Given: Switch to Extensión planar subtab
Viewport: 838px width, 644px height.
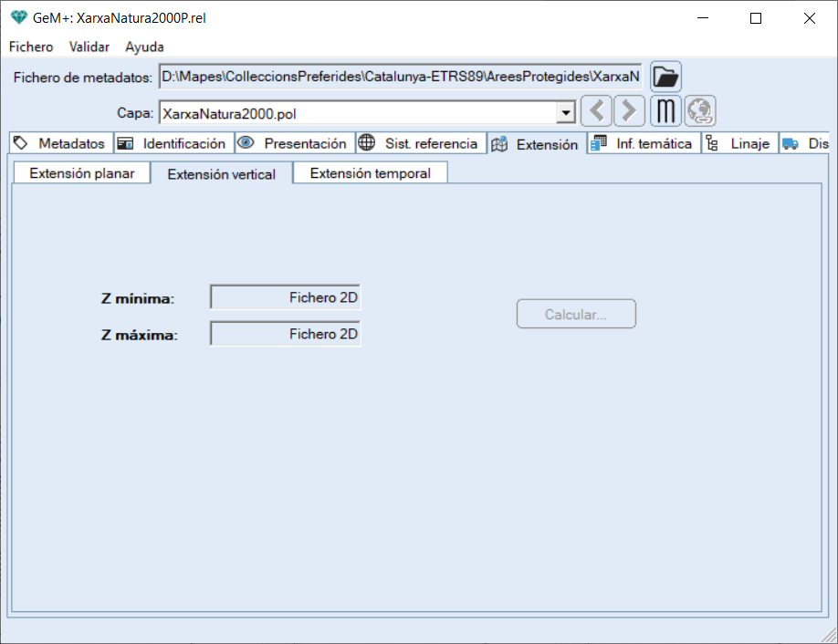Looking at the screenshot, I should 82,173.
